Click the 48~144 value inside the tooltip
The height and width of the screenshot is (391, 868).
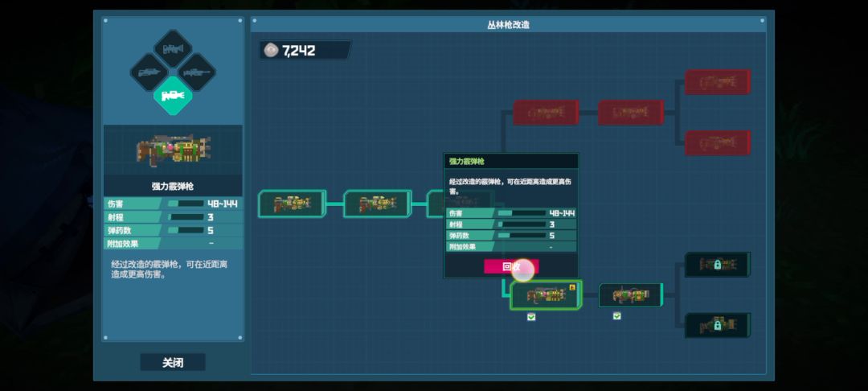click(562, 213)
